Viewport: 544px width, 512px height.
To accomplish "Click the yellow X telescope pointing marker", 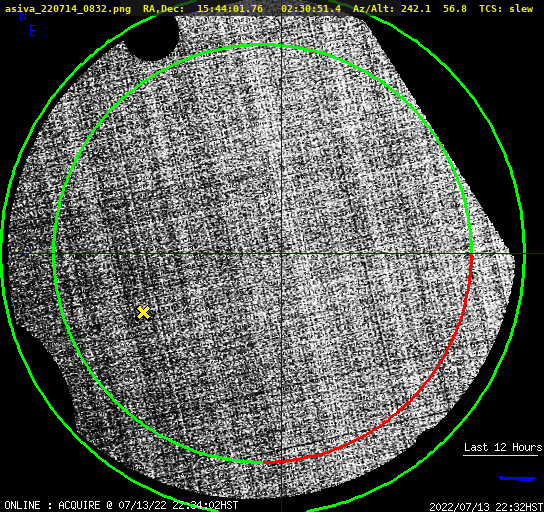I will click(x=143, y=313).
